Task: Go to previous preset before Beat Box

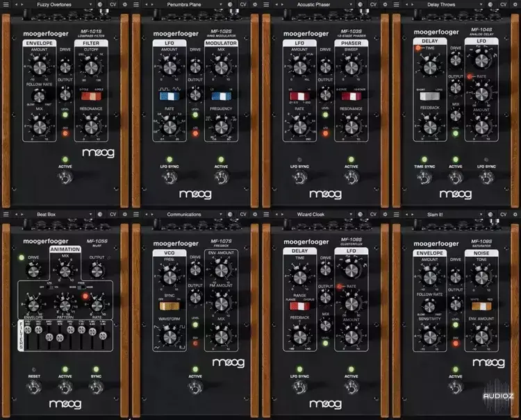Action: [x=16, y=215]
